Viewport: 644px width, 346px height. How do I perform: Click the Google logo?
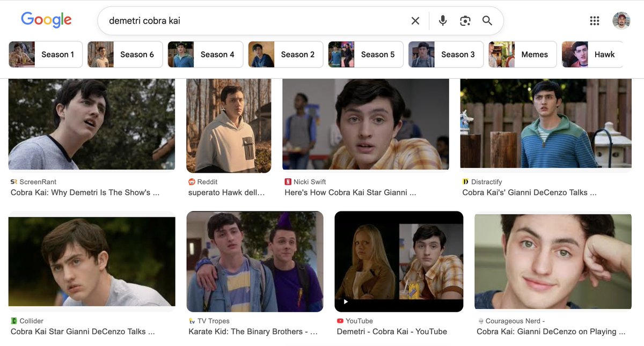point(46,20)
